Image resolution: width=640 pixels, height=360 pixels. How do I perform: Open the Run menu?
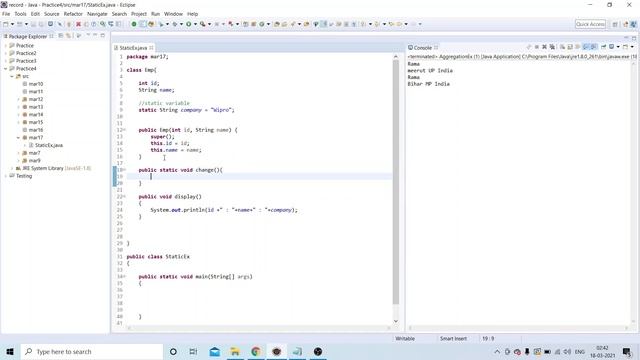click(156, 14)
